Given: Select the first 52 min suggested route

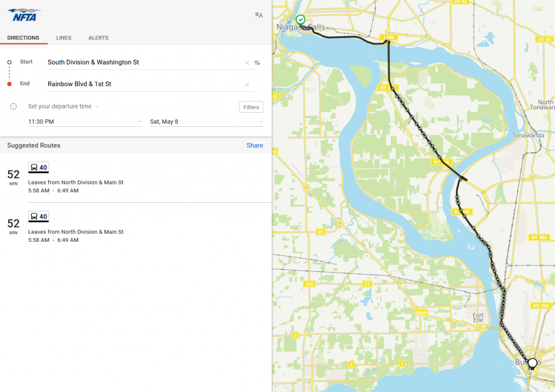Looking at the screenshot, I should pos(135,178).
